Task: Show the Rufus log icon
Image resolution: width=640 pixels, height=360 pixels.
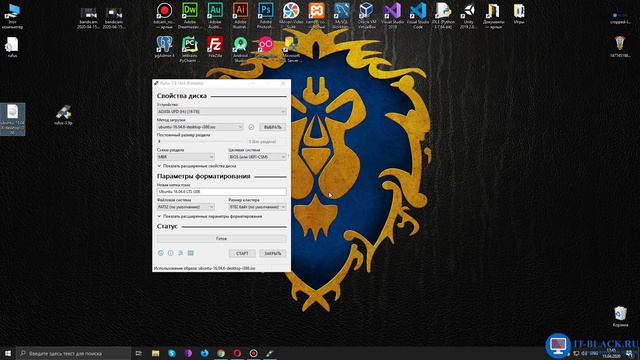Action: click(x=191, y=253)
